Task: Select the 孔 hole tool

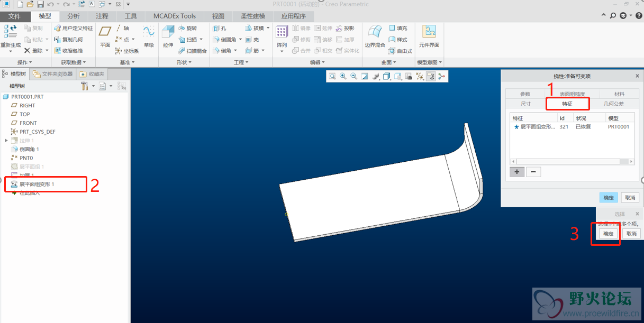Action: pyautogui.click(x=220, y=28)
